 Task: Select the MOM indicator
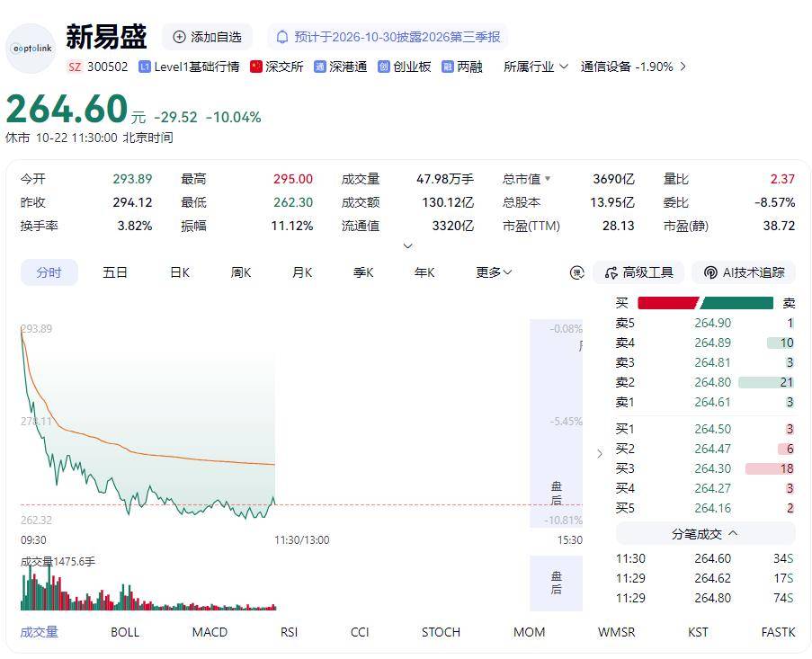pyautogui.click(x=530, y=632)
